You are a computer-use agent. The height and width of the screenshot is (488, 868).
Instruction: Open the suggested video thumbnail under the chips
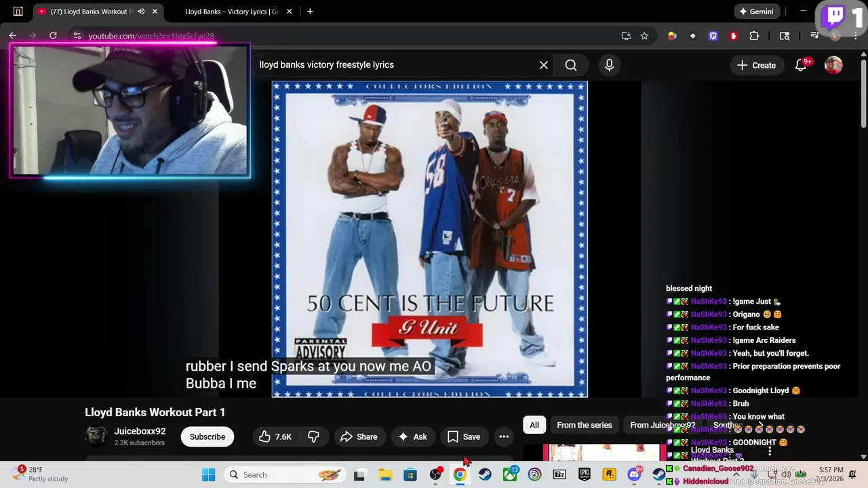(604, 452)
